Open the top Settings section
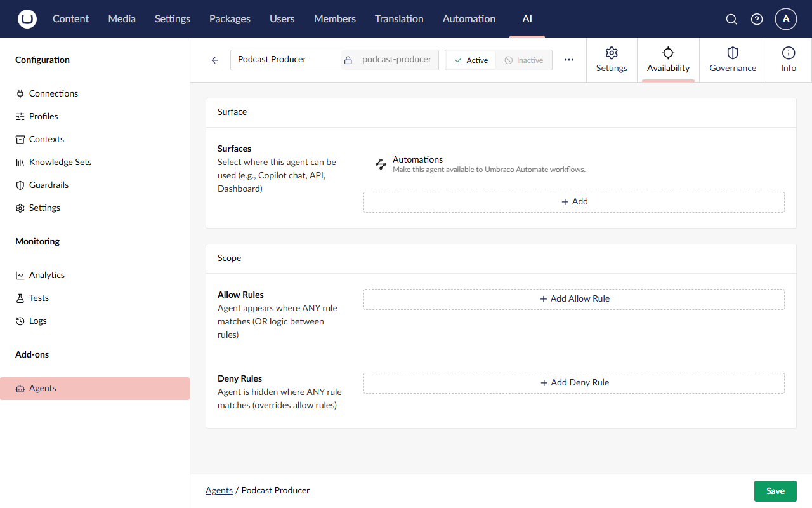 click(x=173, y=19)
